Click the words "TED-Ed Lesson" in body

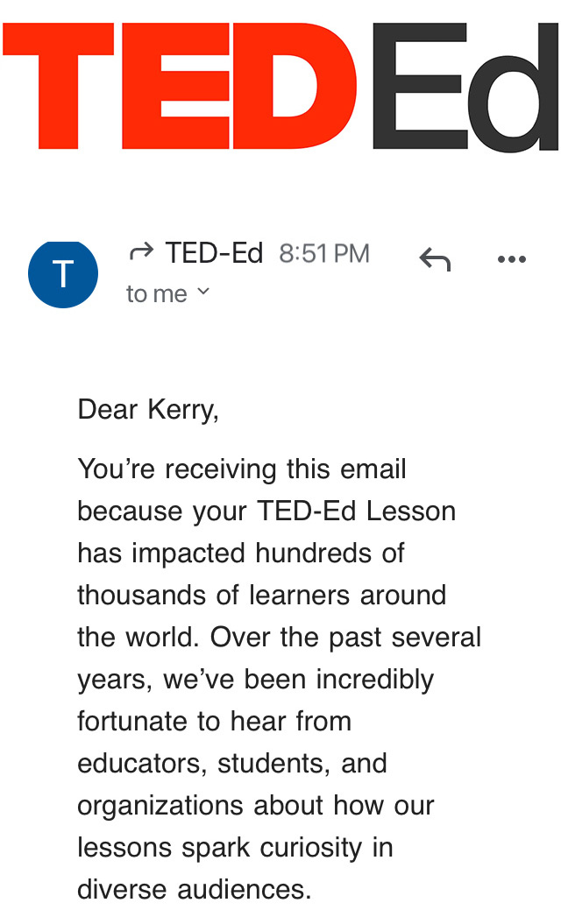tap(357, 511)
